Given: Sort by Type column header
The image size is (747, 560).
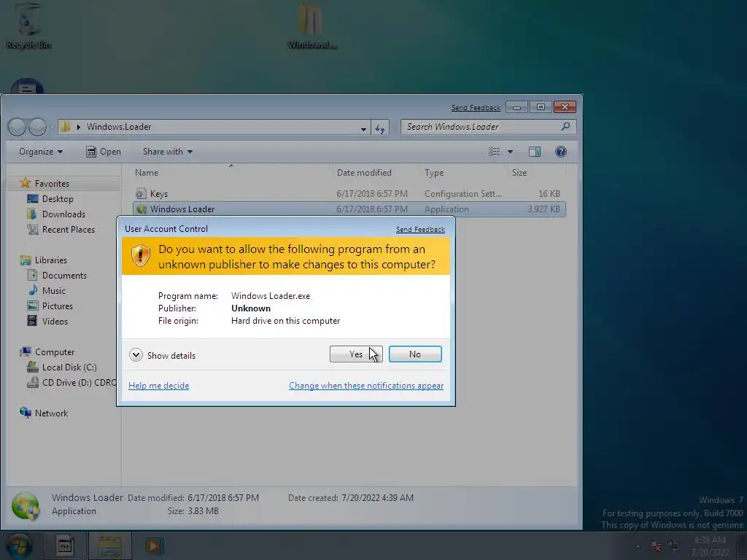Looking at the screenshot, I should point(434,172).
